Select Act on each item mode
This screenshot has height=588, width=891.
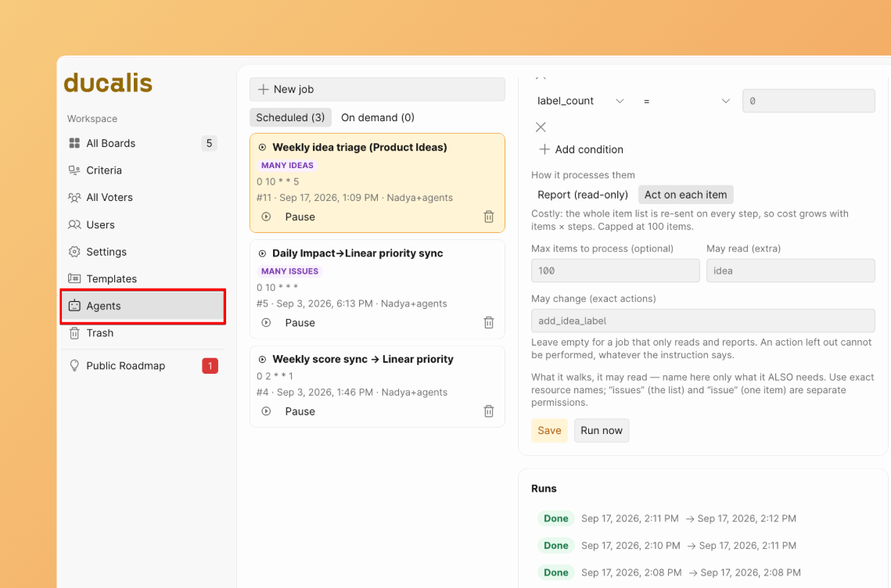(x=686, y=194)
